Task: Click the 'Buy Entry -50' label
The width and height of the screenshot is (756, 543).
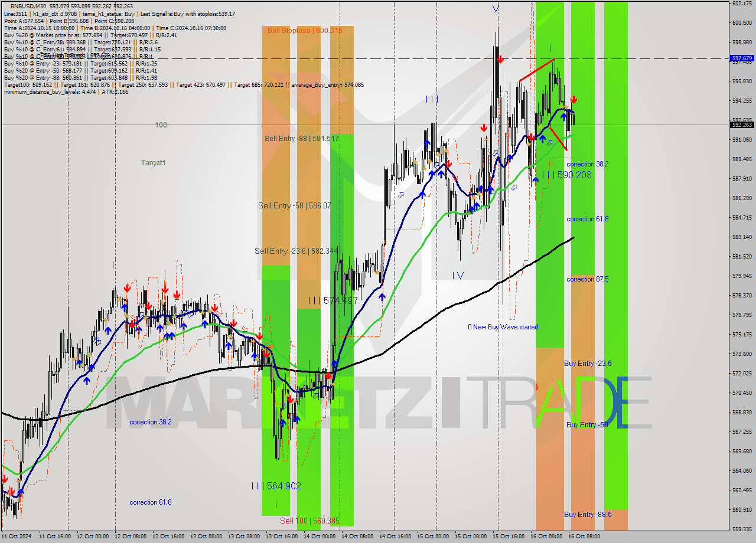Action: [587, 424]
